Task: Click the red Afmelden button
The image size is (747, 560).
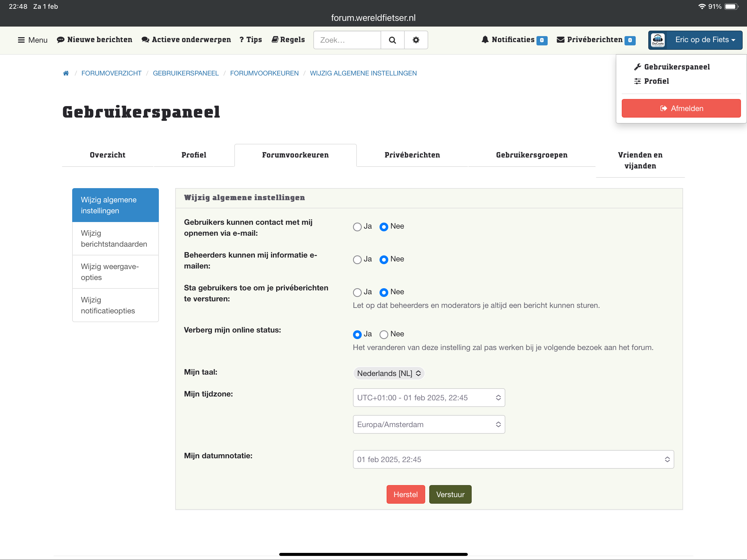Action: (681, 109)
